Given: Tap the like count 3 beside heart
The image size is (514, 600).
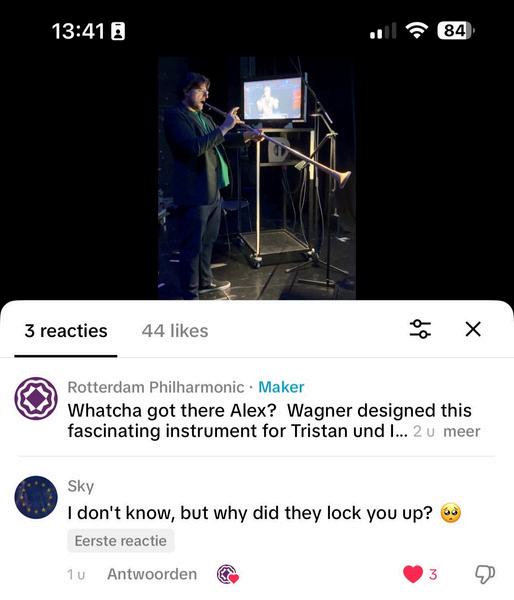Looking at the screenshot, I should pyautogui.click(x=433, y=574).
